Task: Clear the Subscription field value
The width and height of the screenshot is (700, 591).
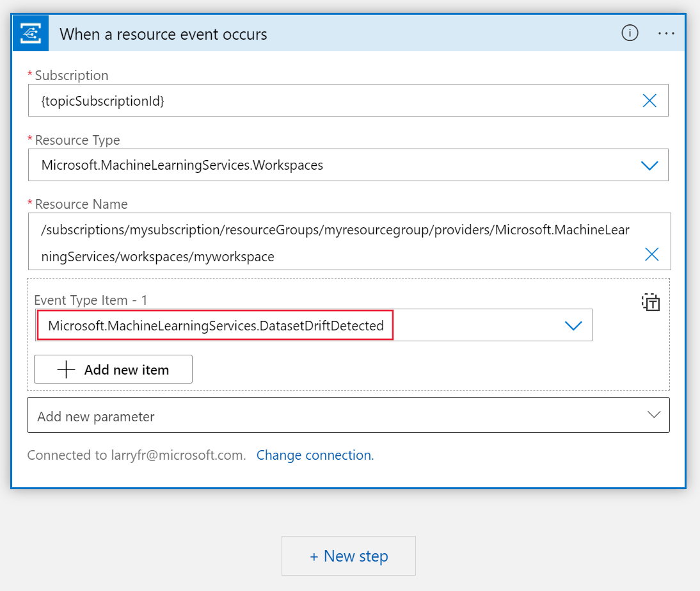Action: [x=649, y=101]
